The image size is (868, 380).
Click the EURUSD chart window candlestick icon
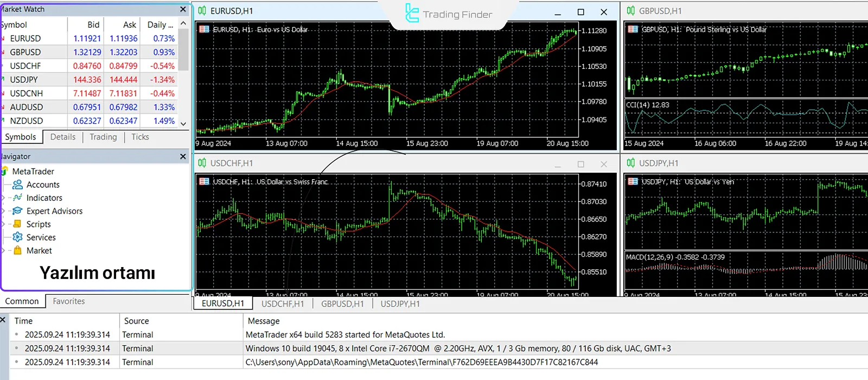coord(202,11)
